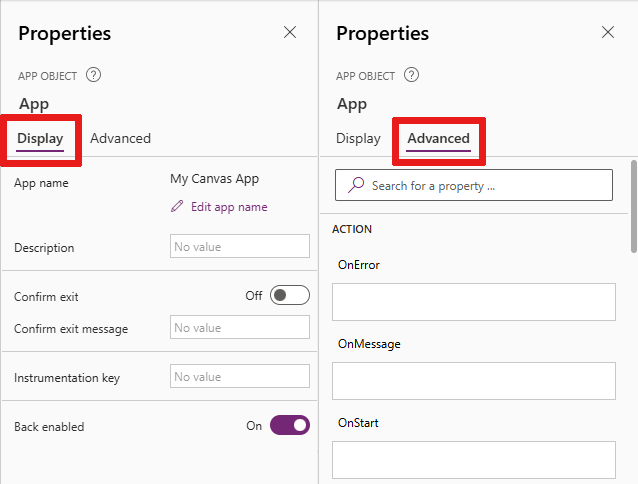This screenshot has height=484, width=638.
Task: Click the Instrumentation key field
Action: point(240,377)
